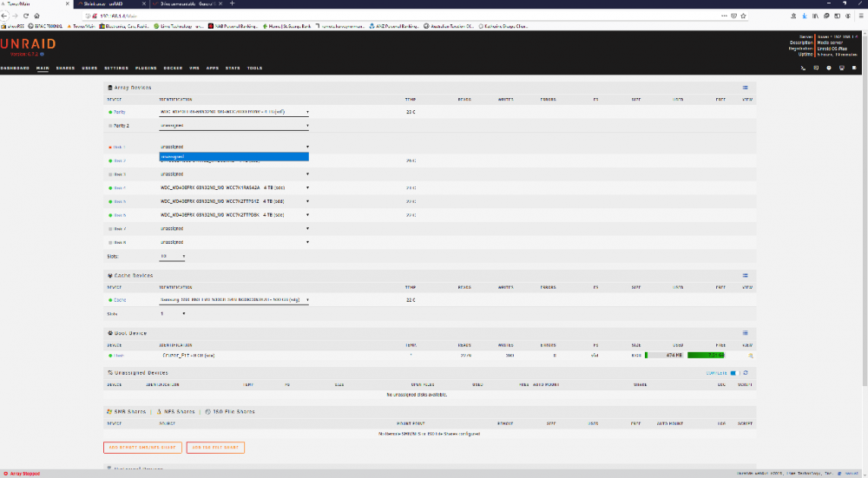
Task: Open the info monitor icon in header
Action: [841, 68]
